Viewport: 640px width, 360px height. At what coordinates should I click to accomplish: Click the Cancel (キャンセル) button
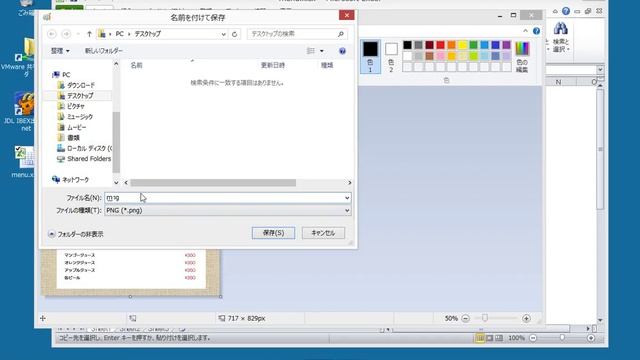(323, 233)
